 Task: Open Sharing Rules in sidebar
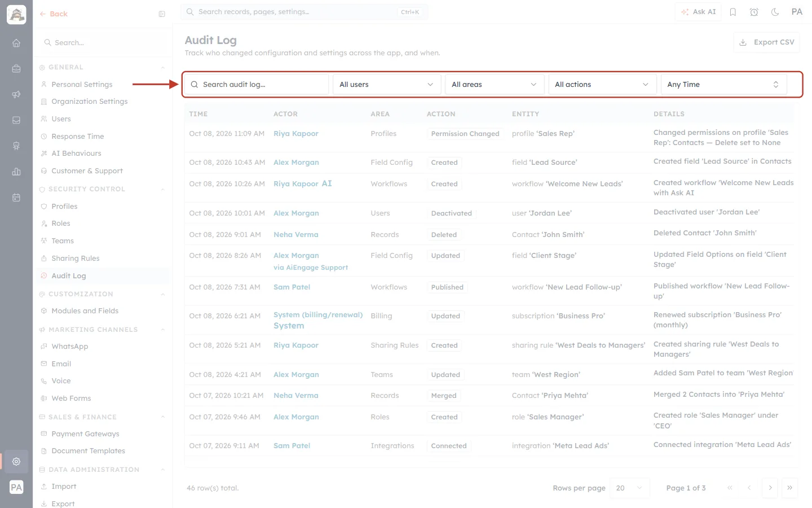click(75, 259)
